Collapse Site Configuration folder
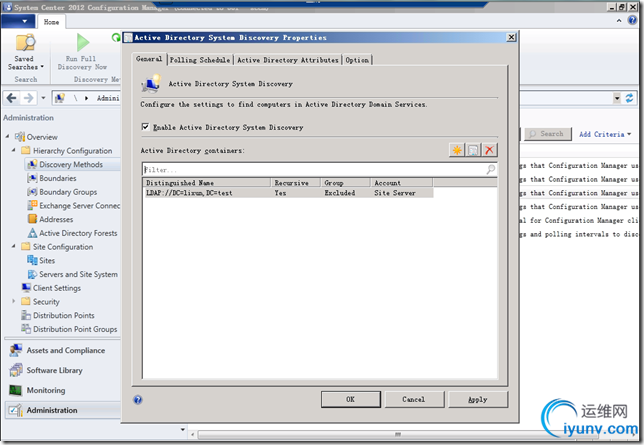Screen dimensions: 644x445 14,246
